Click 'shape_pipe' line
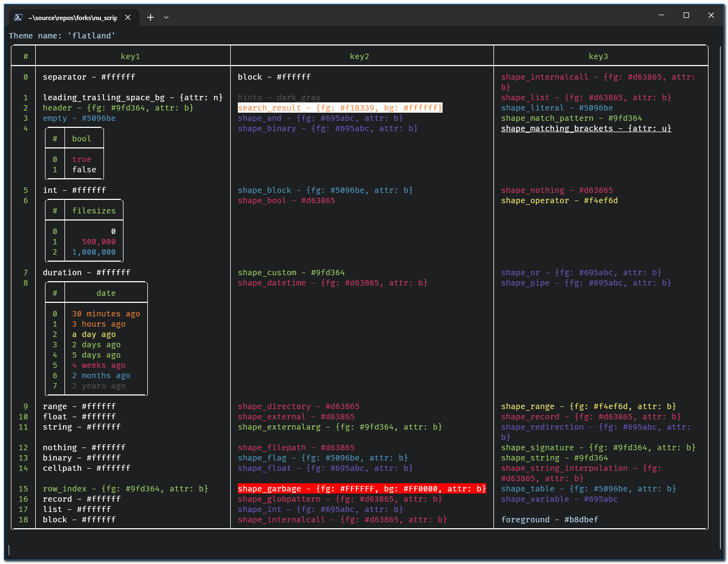Viewport: 728px width, 564px height. pyautogui.click(x=586, y=283)
